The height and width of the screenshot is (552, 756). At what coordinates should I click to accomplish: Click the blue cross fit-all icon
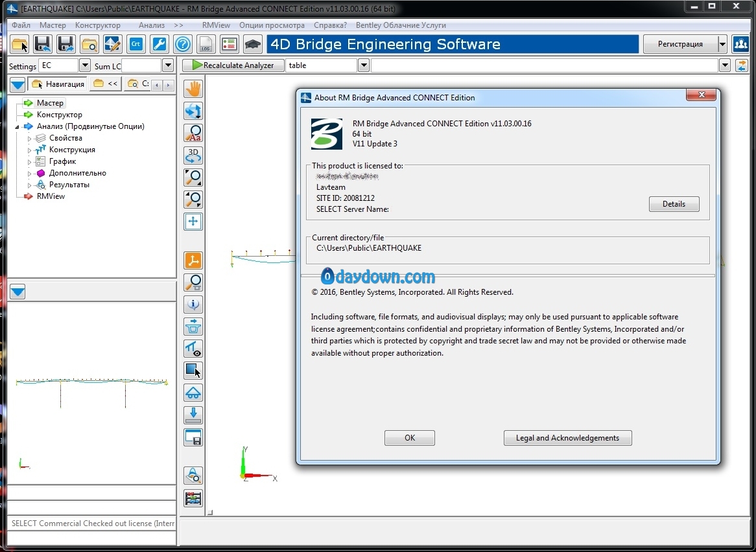click(193, 222)
